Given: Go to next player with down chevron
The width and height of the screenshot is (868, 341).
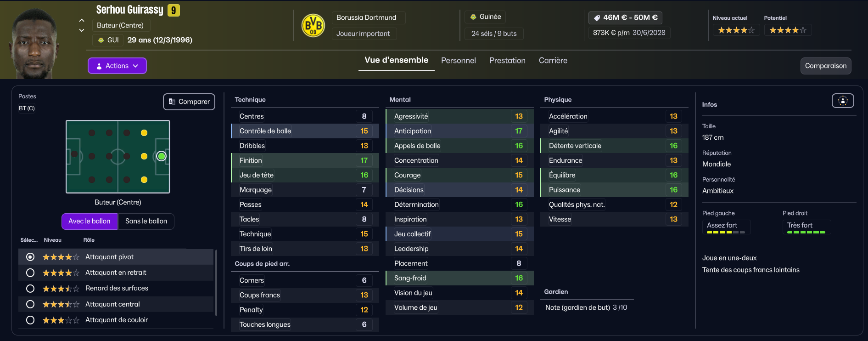Looking at the screenshot, I should (82, 30).
